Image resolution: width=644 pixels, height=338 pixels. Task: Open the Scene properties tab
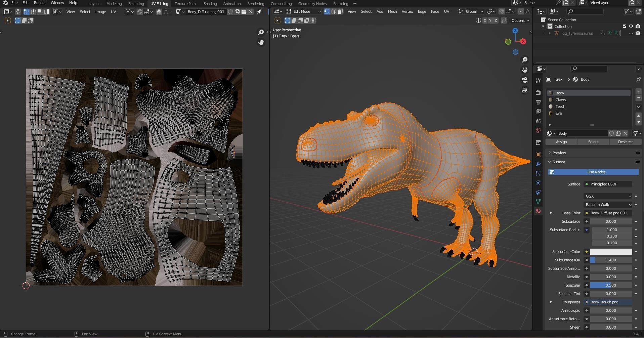coord(538,121)
